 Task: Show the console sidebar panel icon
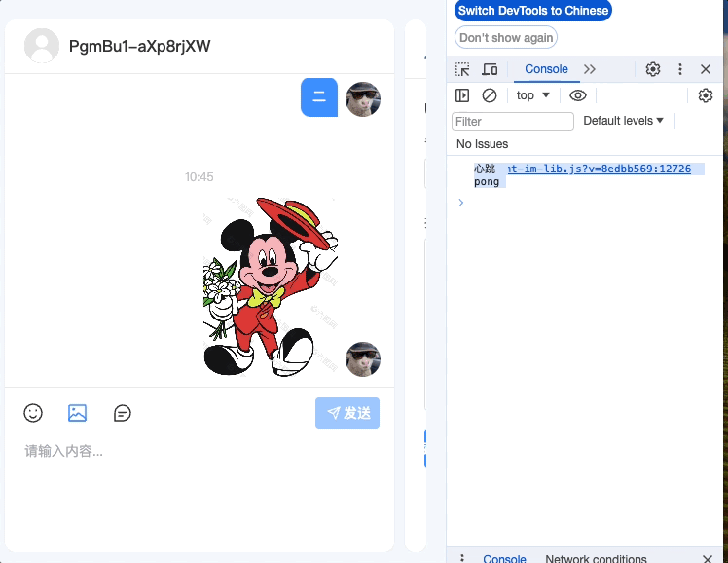click(x=462, y=95)
